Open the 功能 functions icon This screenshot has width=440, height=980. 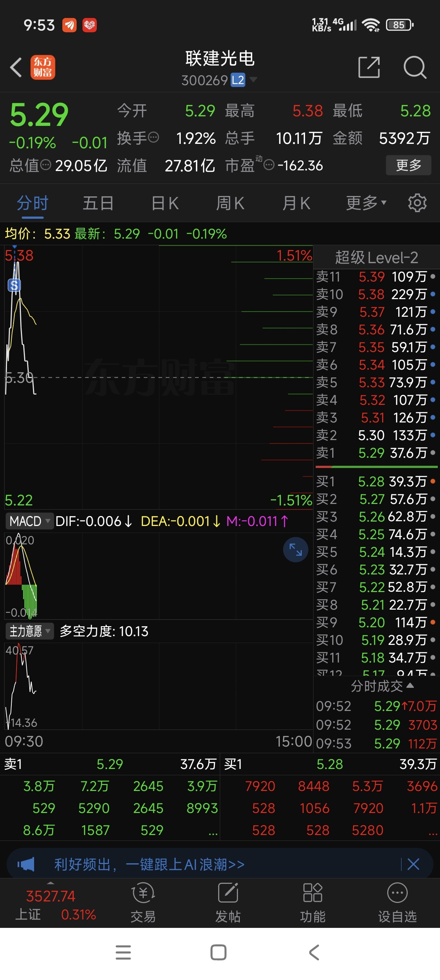312,903
